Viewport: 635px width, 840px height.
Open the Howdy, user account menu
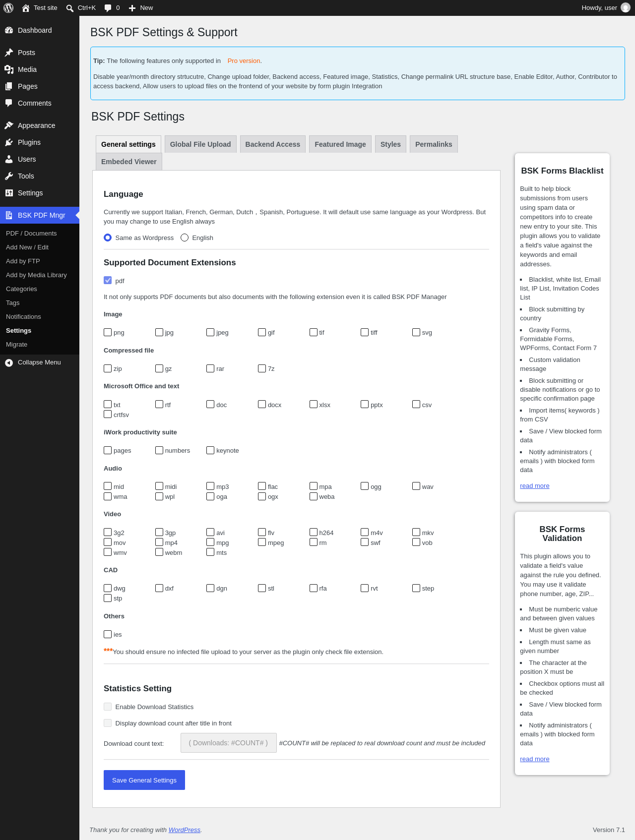pyautogui.click(x=606, y=8)
